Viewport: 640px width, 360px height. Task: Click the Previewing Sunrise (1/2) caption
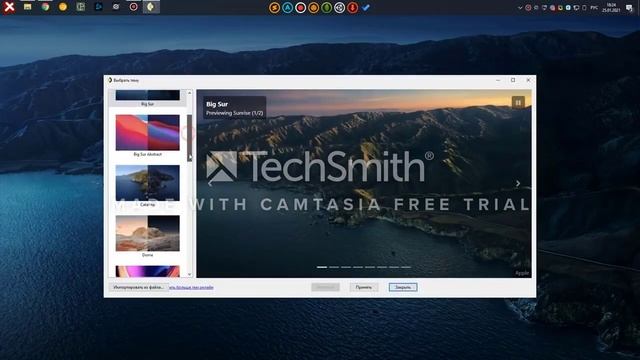234,113
